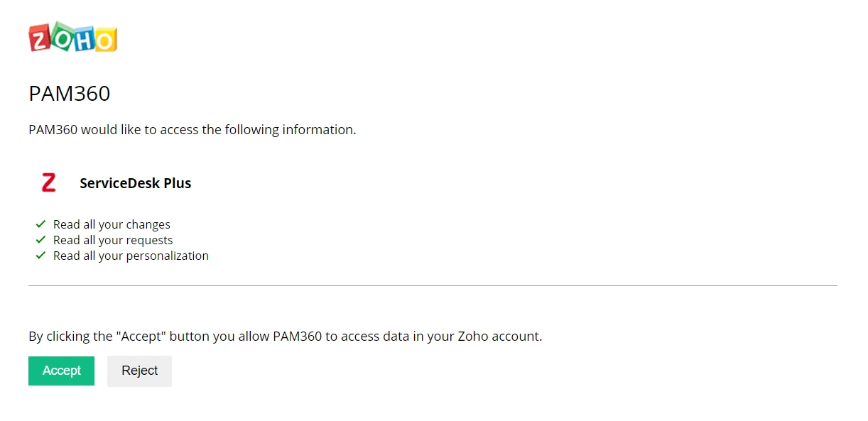The height and width of the screenshot is (421, 868).
Task: Click the yellow O letter in Zoho logo
Action: pos(104,40)
